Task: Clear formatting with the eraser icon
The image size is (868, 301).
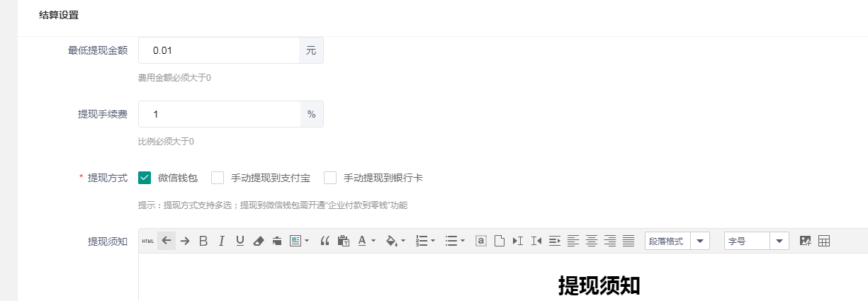Action: [x=258, y=241]
